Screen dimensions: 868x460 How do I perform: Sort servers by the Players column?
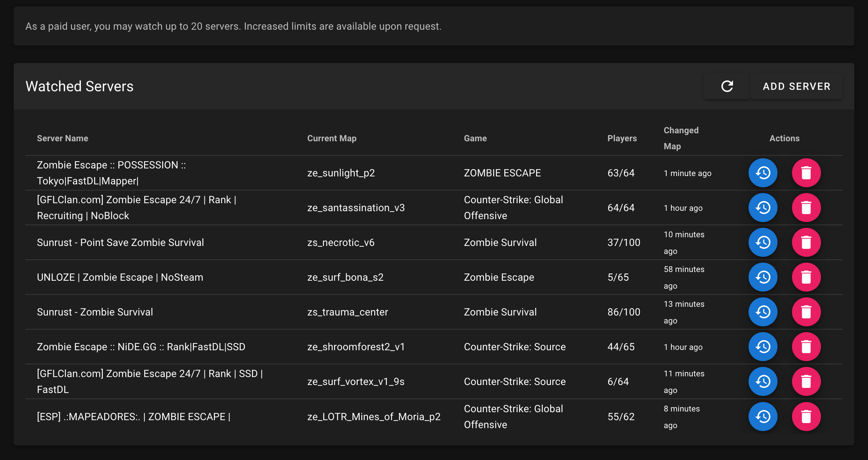click(622, 138)
